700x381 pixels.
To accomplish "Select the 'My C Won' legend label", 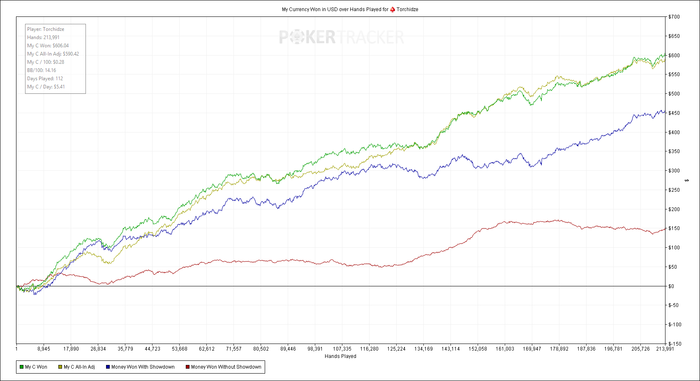I will (36, 367).
